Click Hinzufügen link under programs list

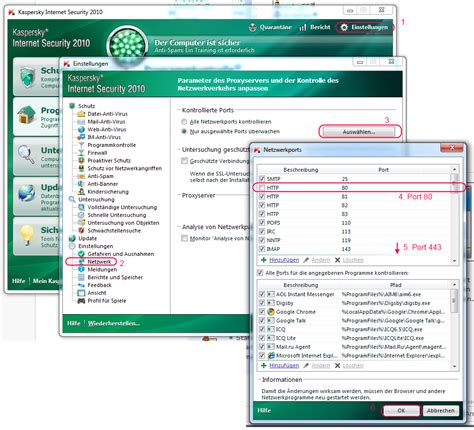click(x=284, y=365)
